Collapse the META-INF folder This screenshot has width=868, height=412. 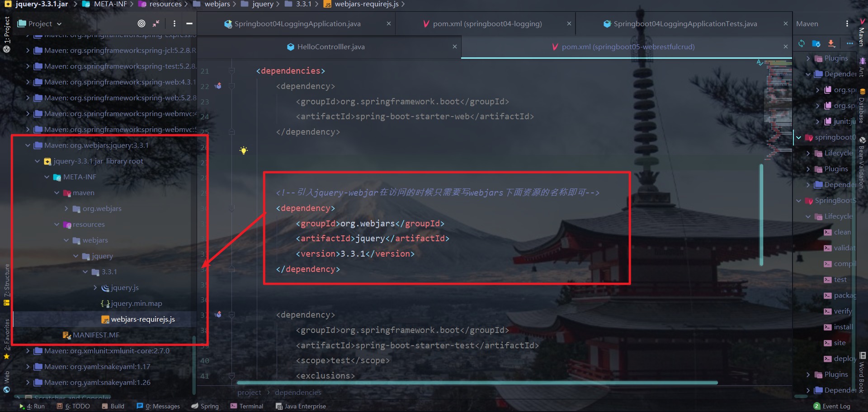click(x=47, y=177)
